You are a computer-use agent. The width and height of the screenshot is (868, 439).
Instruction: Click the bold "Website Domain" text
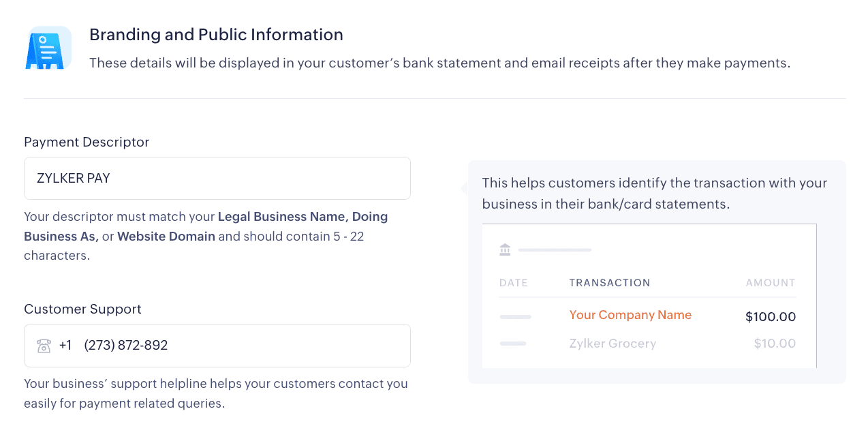[166, 237]
